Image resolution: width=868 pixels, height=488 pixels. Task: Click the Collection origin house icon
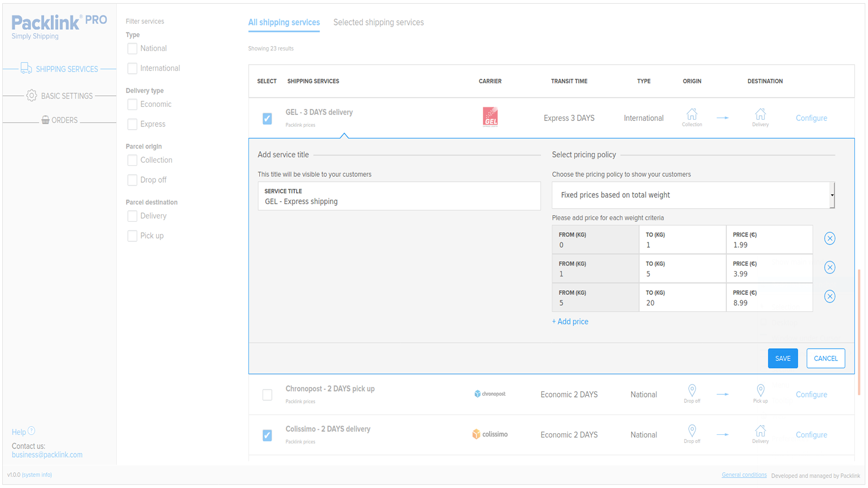(692, 114)
